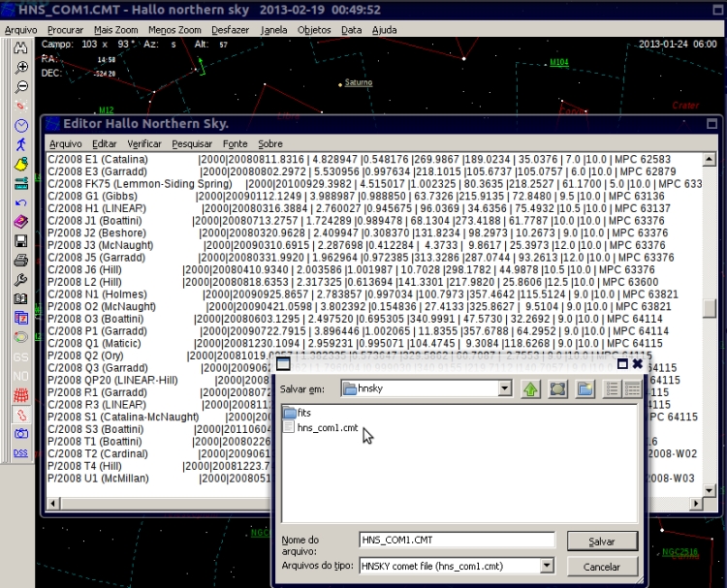Go up one folder with green arrow

(530, 388)
